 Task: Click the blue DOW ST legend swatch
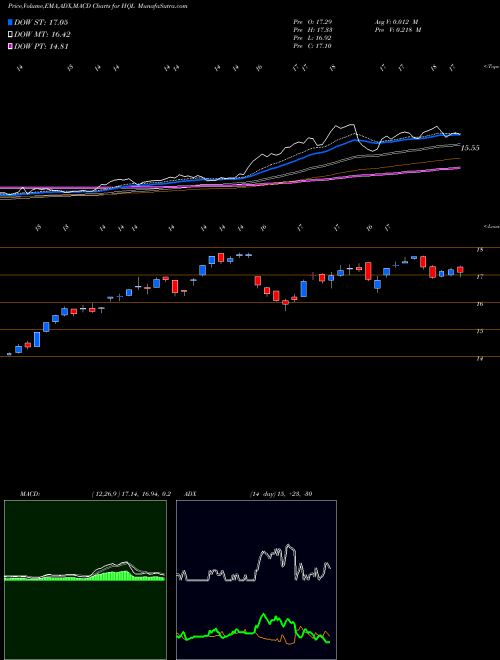click(x=11, y=22)
